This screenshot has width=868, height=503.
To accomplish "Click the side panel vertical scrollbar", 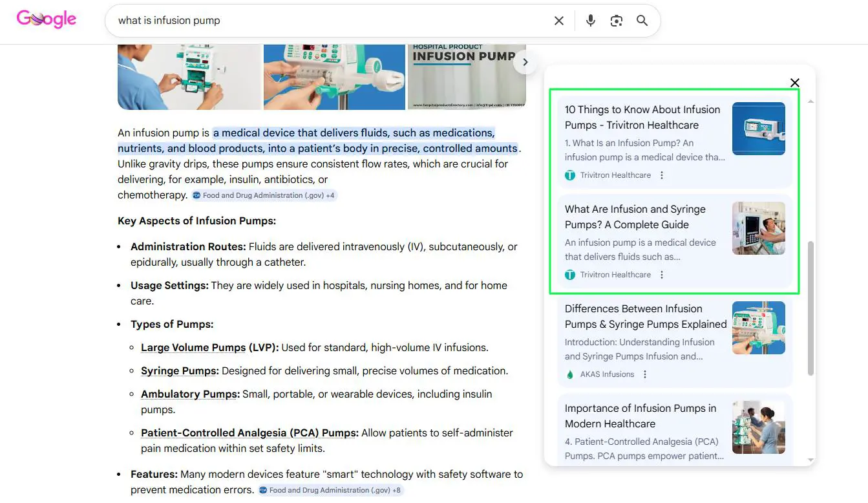I will [x=810, y=308].
